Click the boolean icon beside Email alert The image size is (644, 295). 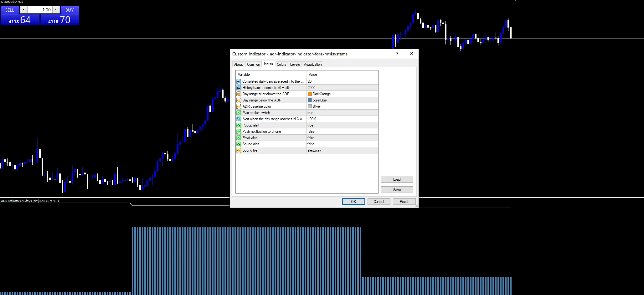point(239,138)
